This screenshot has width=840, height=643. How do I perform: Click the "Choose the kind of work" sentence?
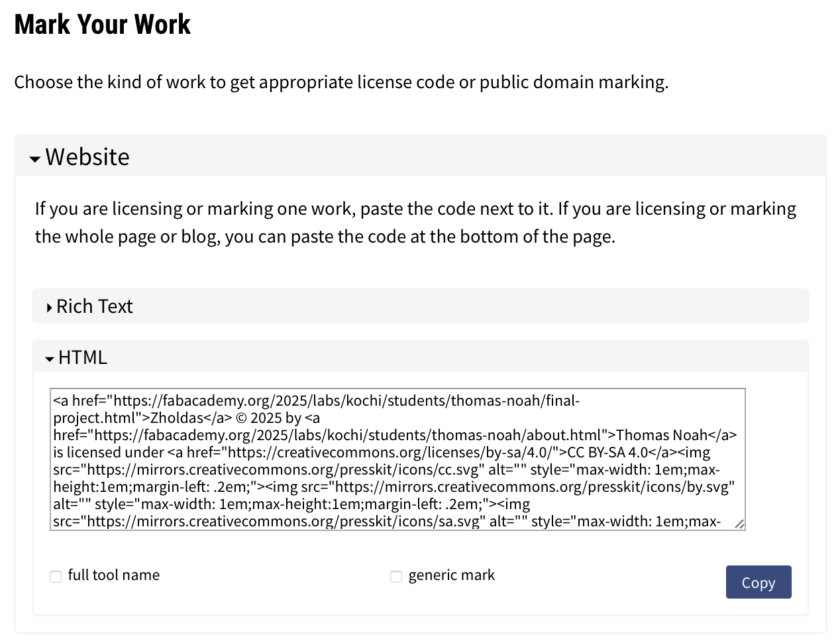click(341, 82)
